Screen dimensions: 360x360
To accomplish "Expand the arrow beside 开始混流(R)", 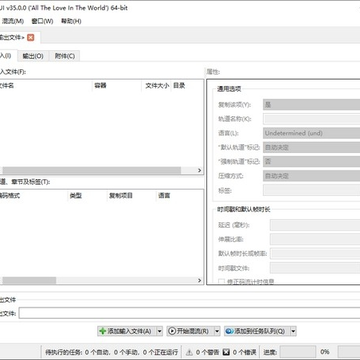I will click(x=217, y=331).
